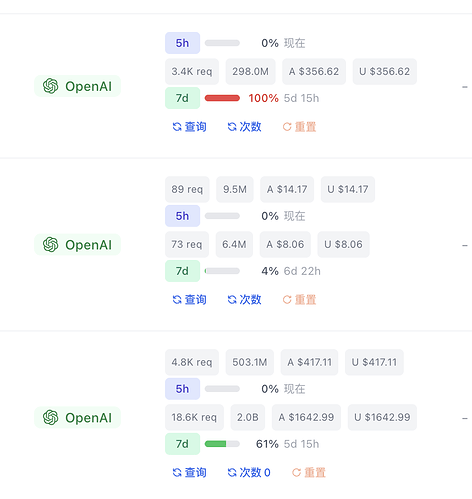The image size is (472, 499).
Task: Click the OpenAI logo in third row
Action: [x=50, y=417]
